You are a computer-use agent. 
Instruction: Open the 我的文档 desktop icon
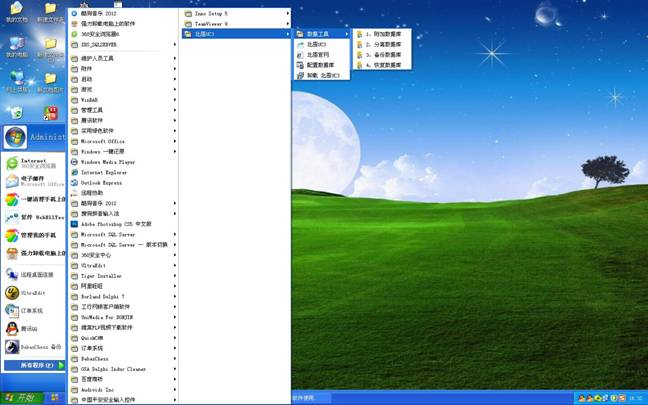tap(17, 12)
